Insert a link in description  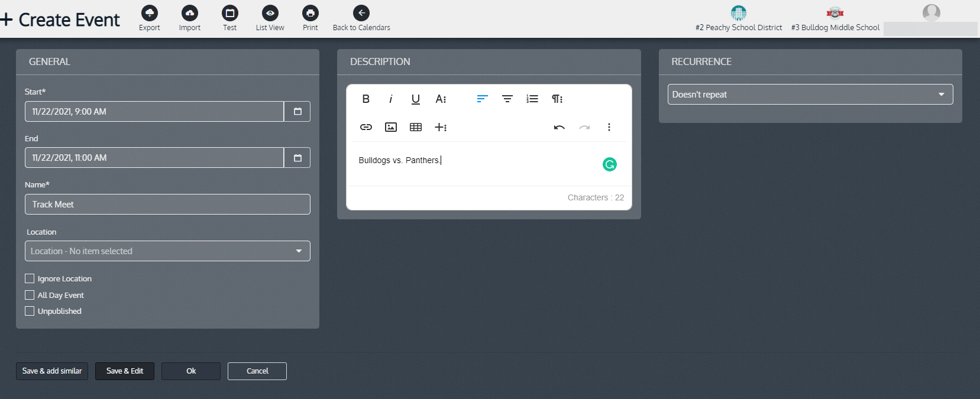366,127
